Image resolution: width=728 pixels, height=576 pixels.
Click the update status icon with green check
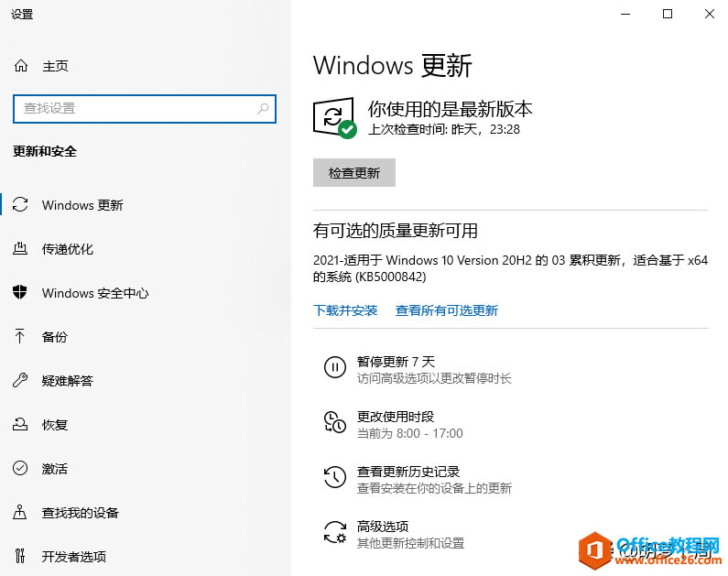coord(335,118)
